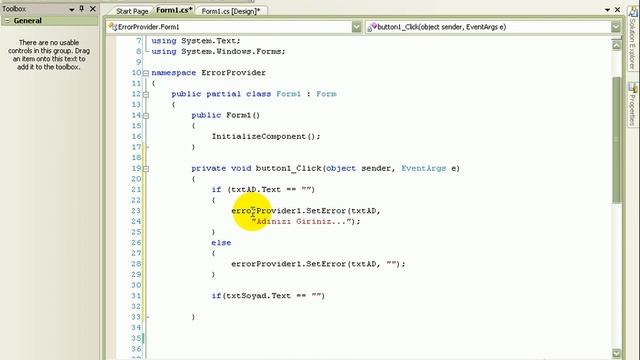The width and height of the screenshot is (640, 360).
Task: Click the EventArgs type in method signature
Action: (x=424, y=168)
